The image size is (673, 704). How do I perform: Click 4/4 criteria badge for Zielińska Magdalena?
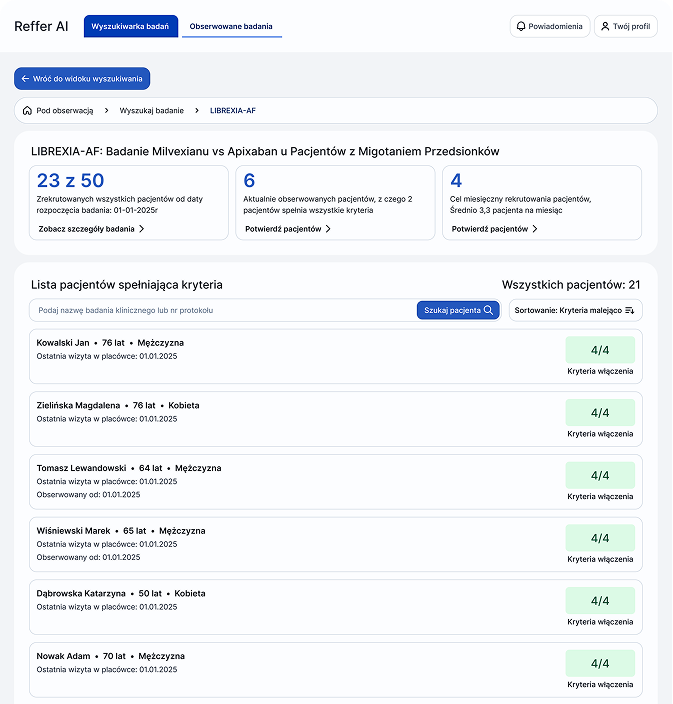pos(600,413)
